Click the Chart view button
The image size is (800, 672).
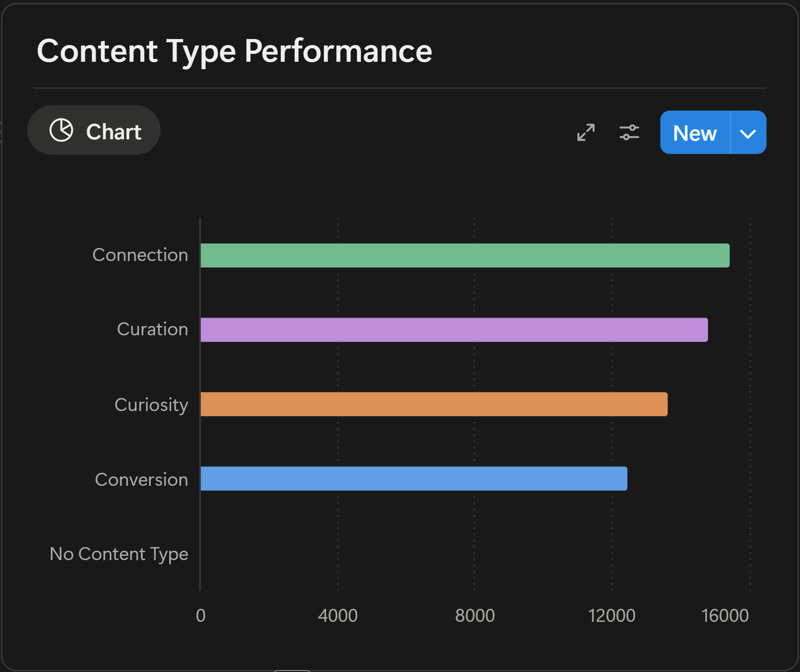[x=93, y=130]
